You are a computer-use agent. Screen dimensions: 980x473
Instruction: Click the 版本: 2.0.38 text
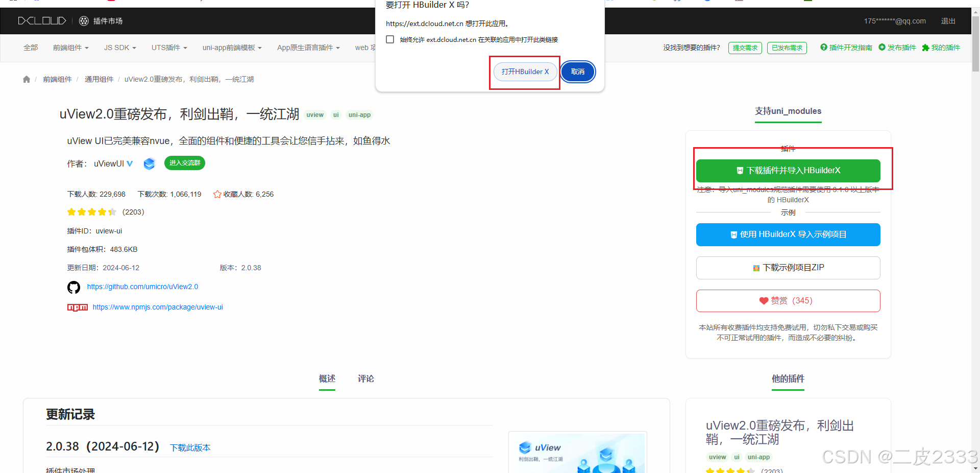(240, 268)
